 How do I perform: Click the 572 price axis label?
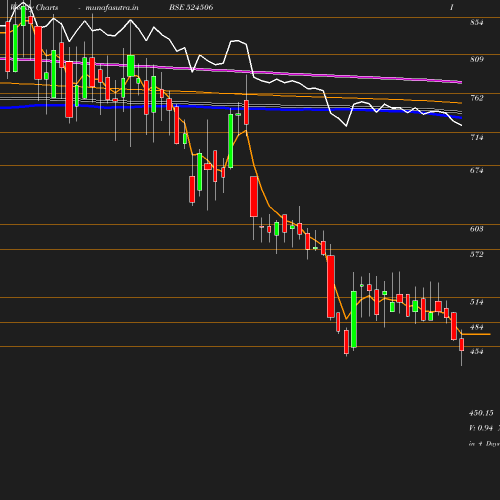click(x=476, y=254)
